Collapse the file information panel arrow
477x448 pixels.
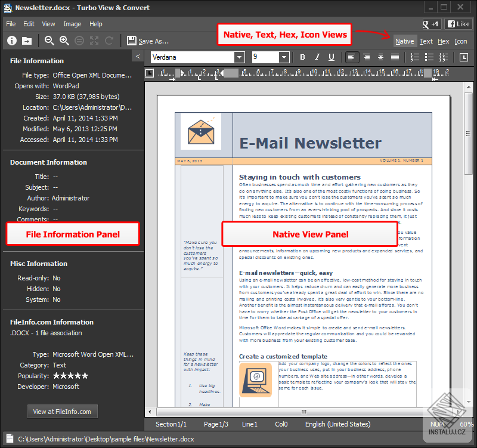pos(138,56)
